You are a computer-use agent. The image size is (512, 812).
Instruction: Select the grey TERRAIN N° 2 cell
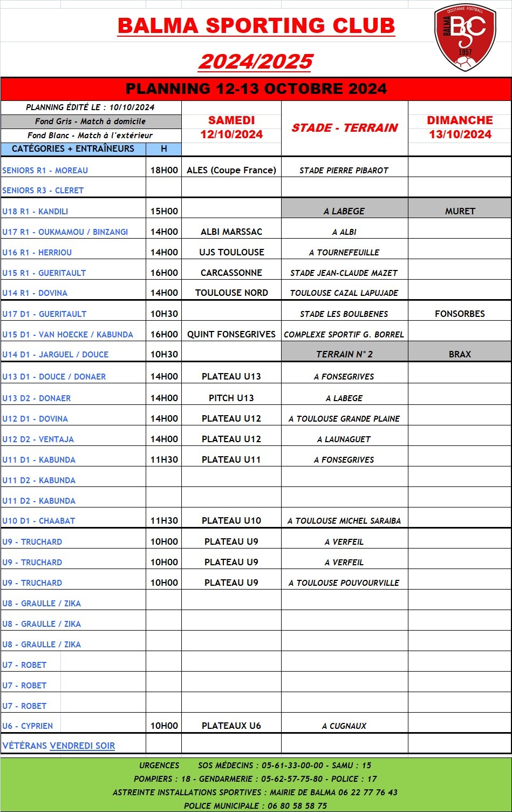click(x=344, y=354)
